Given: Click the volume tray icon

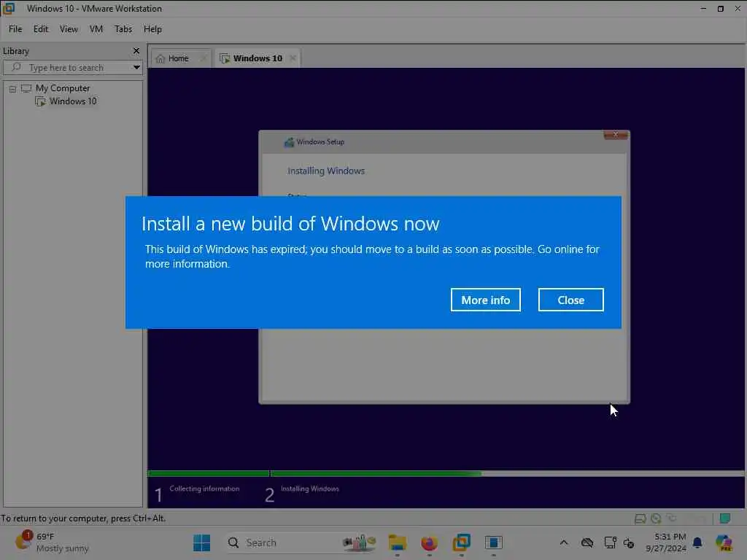Looking at the screenshot, I should (x=629, y=542).
